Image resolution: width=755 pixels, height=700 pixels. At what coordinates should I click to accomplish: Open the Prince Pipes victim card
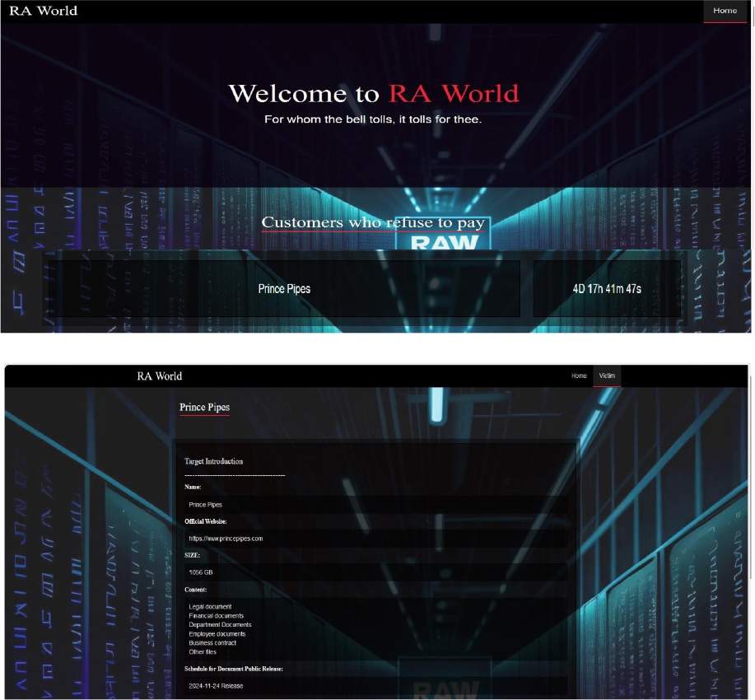284,288
